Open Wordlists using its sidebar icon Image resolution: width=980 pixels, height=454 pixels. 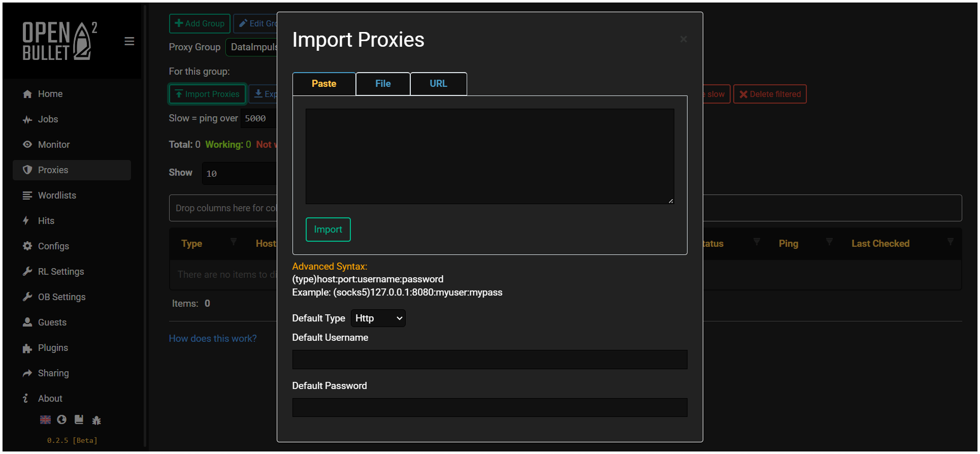click(27, 195)
